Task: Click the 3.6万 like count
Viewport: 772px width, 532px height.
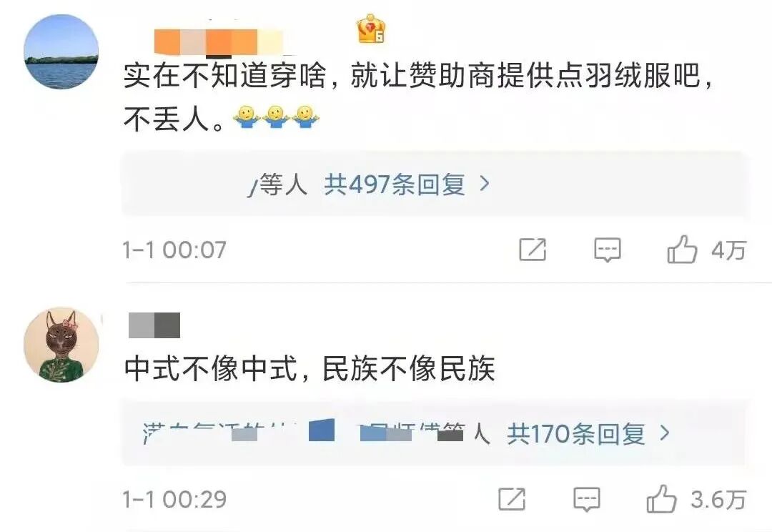Action: pos(719,500)
